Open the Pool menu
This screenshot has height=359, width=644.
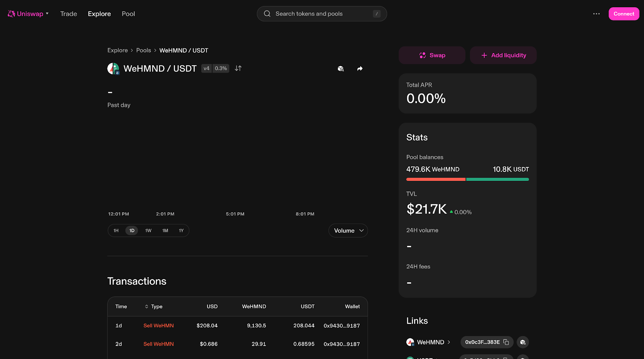128,14
